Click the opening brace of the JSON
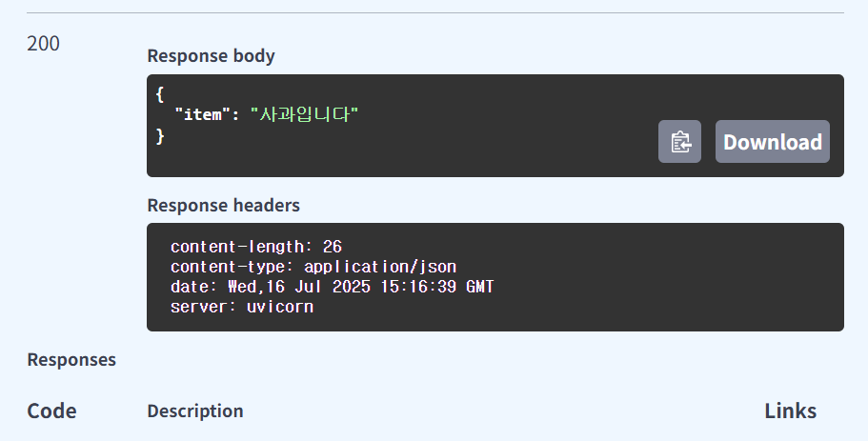This screenshot has width=868, height=441. tap(160, 94)
